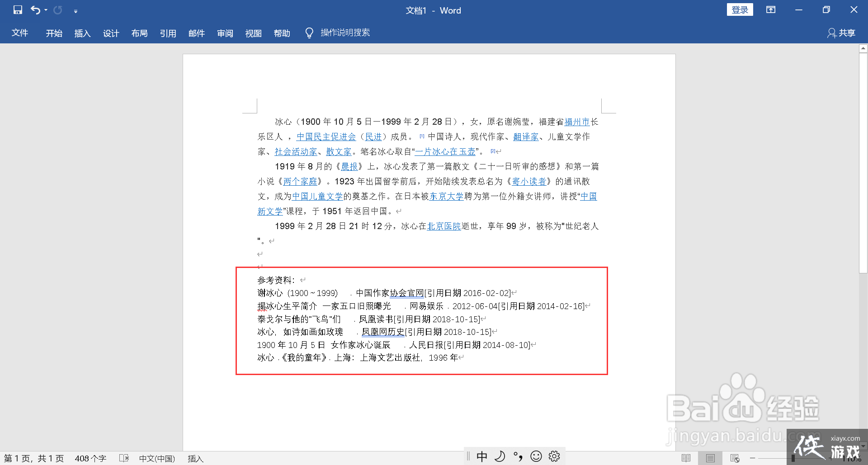This screenshot has height=465, width=868.
Task: Go to the 邮件 tab
Action: tap(196, 33)
